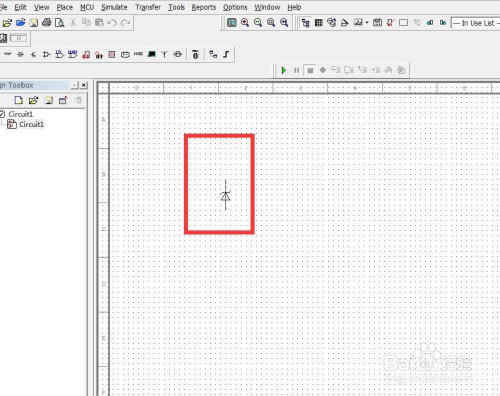Toggle the spreadsheet view icon
The image size is (500, 396).
pyautogui.click(x=319, y=23)
